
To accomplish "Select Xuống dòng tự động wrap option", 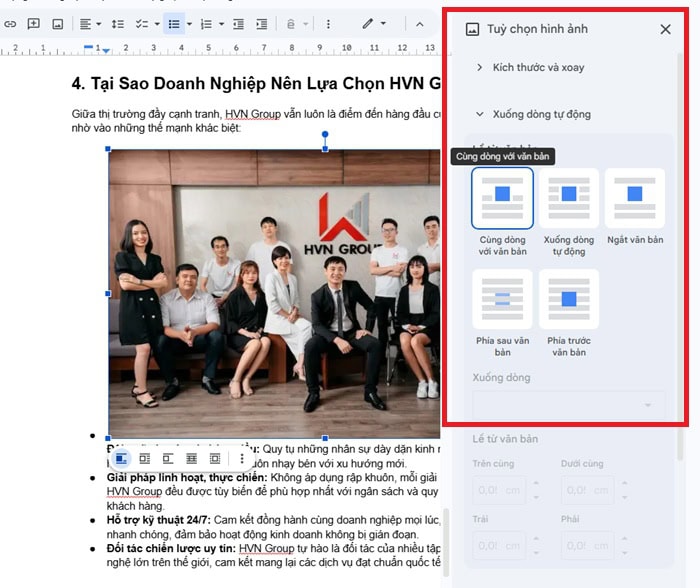I will point(569,199).
